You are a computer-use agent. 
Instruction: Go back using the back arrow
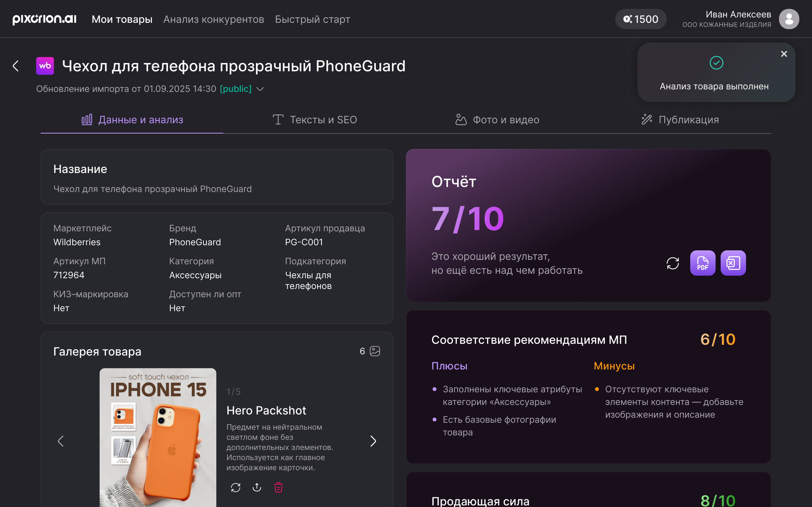coord(16,66)
